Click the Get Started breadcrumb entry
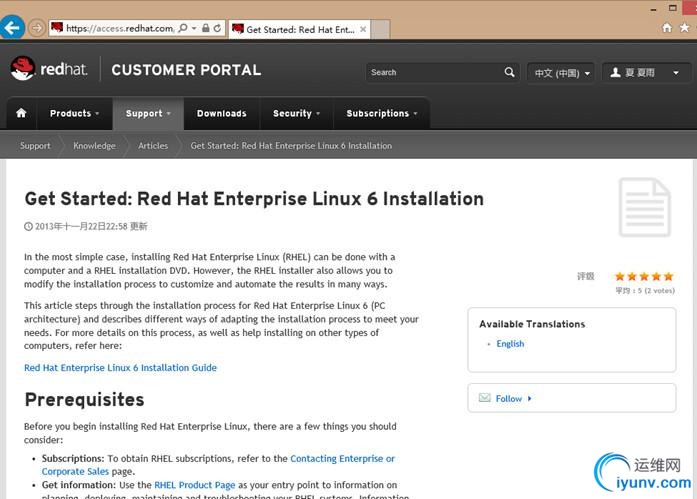This screenshot has width=697, height=499. (x=291, y=146)
